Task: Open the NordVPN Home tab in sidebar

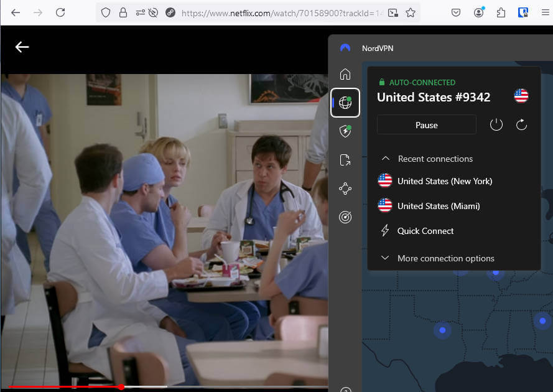Action: [345, 75]
